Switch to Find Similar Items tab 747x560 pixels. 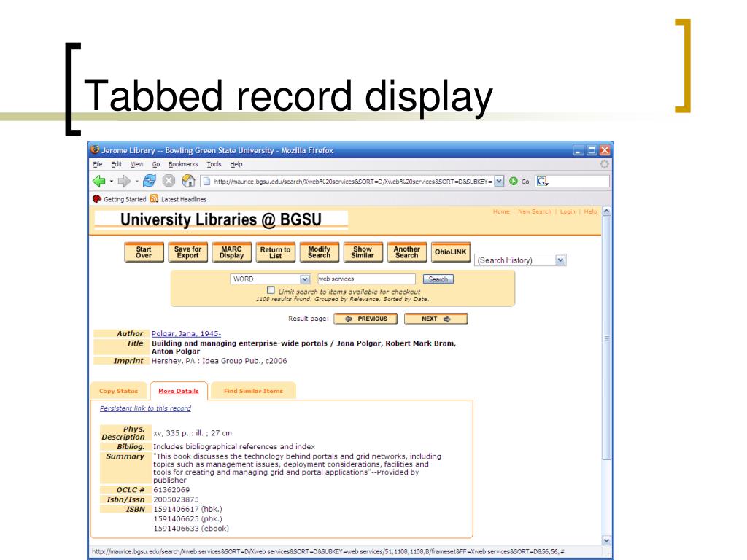point(253,391)
